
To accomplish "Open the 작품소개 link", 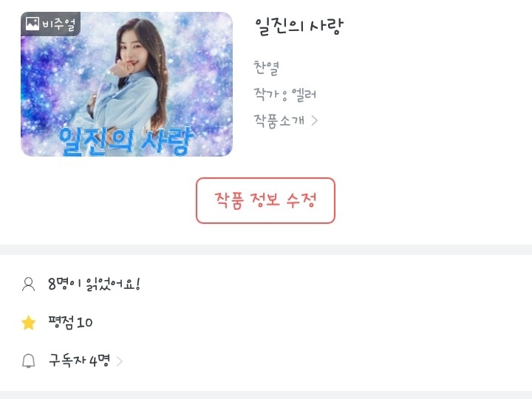I will [286, 120].
